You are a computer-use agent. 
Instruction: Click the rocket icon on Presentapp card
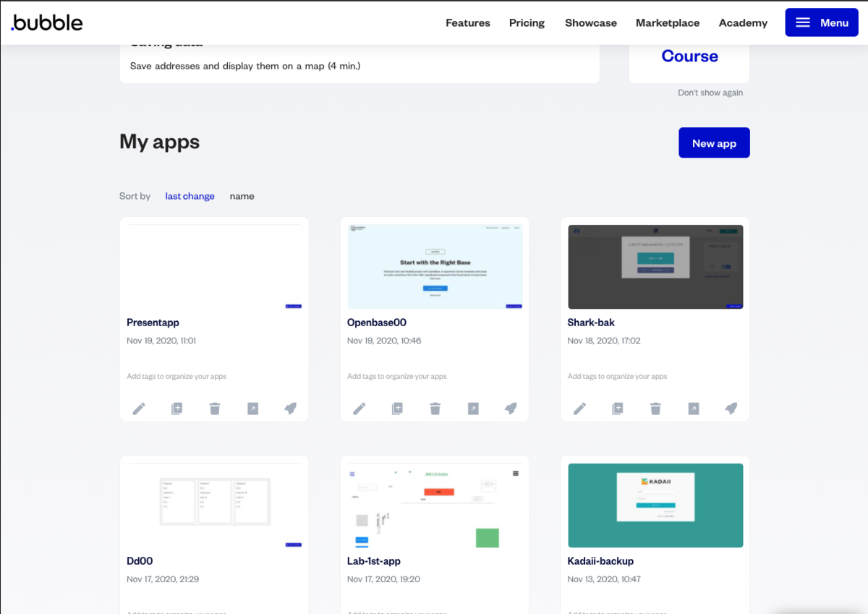click(290, 409)
